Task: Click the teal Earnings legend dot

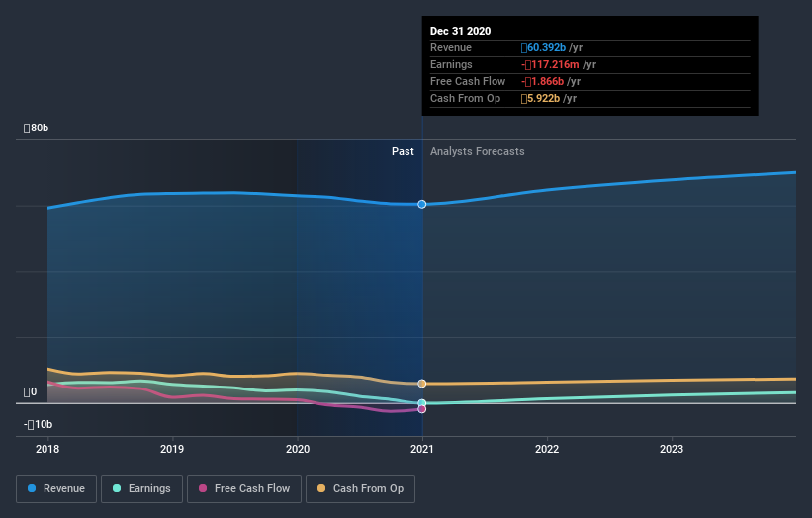Action: click(x=117, y=488)
